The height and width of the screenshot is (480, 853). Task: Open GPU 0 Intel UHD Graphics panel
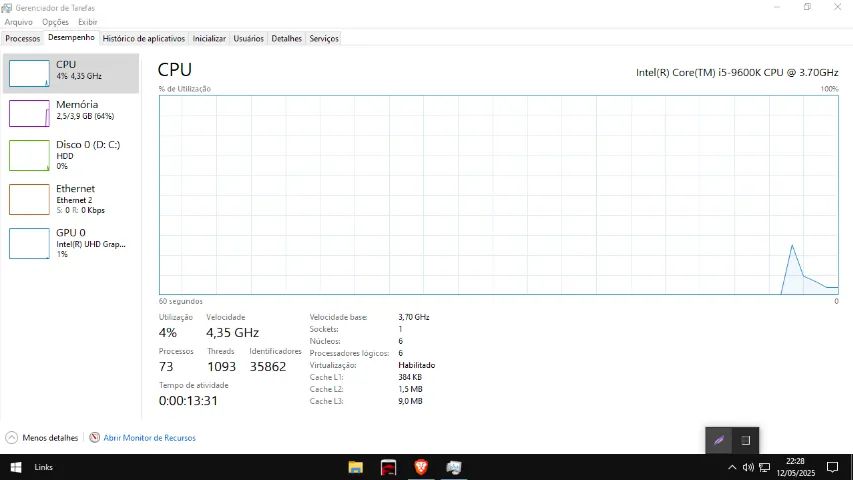(x=71, y=243)
